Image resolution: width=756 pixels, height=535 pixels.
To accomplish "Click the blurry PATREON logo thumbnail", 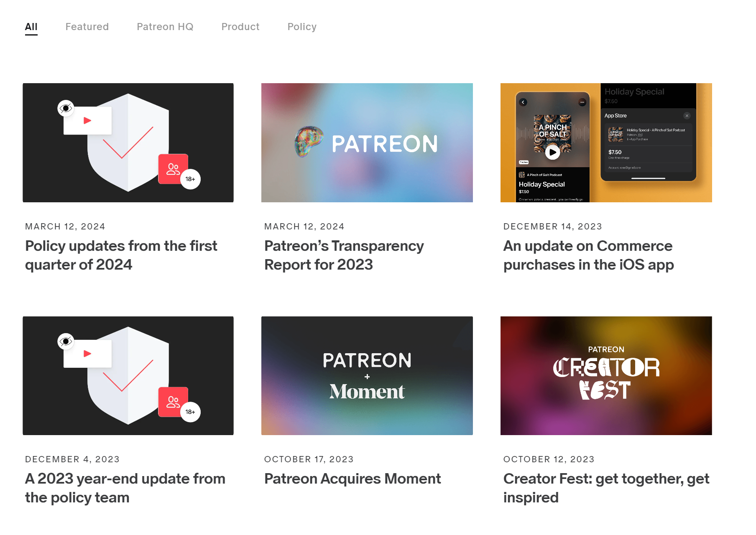I will click(x=367, y=143).
